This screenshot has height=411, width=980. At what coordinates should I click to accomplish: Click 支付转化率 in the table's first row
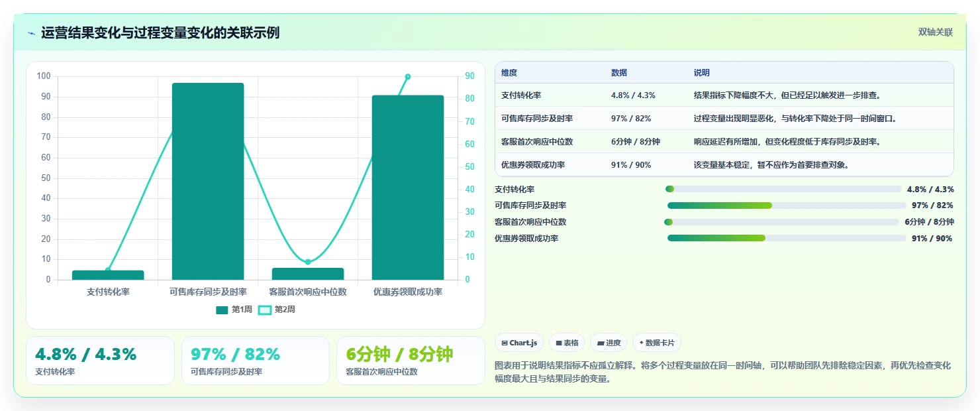(521, 95)
